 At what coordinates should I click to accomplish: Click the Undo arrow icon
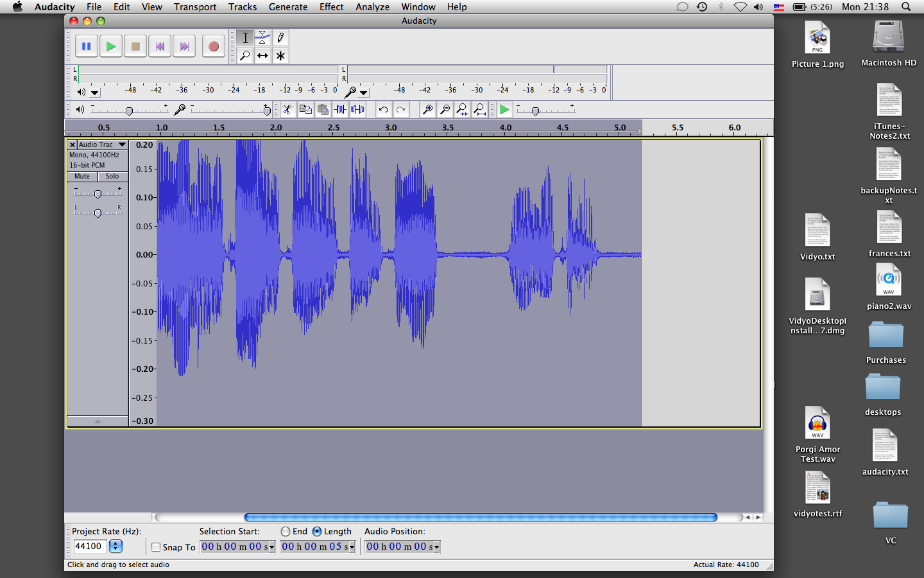pyautogui.click(x=383, y=110)
